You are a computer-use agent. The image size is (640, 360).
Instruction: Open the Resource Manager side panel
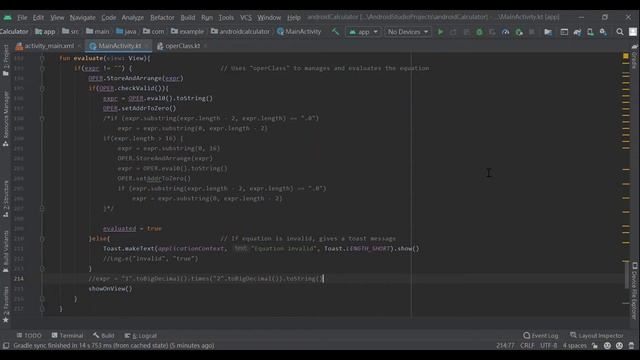[5, 118]
